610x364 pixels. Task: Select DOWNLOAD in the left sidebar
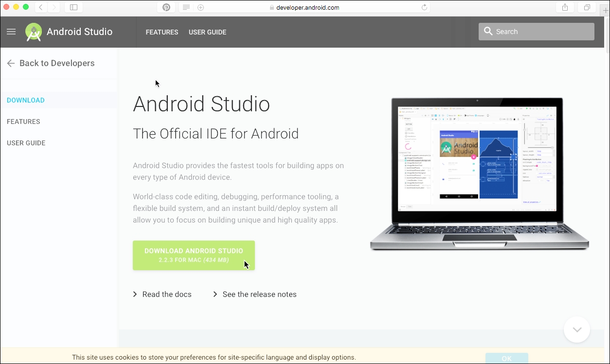[26, 100]
